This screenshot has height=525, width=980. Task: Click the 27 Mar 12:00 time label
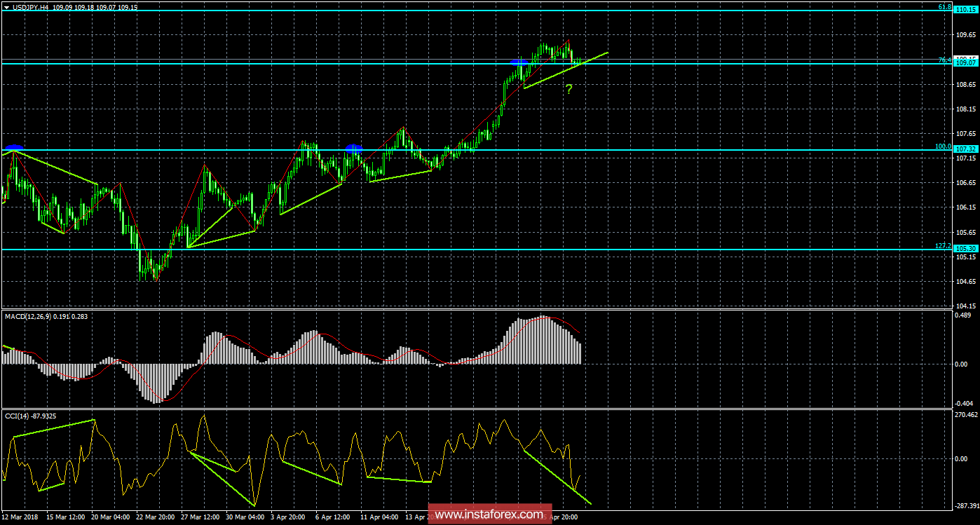(202, 517)
